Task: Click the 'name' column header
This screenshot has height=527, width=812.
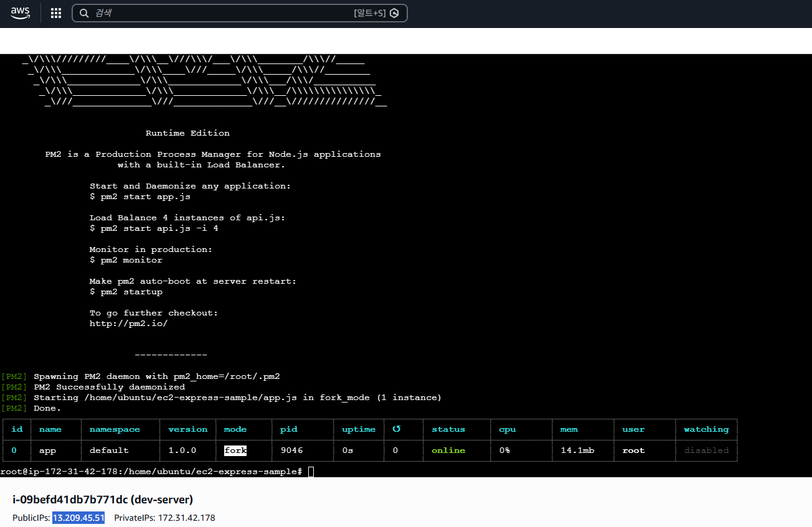Action: tap(50, 429)
